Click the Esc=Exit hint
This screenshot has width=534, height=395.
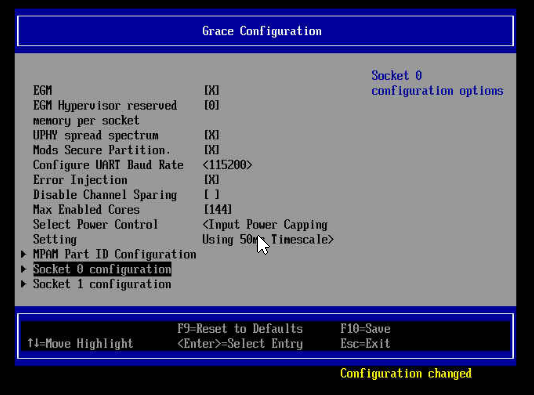[365, 343]
